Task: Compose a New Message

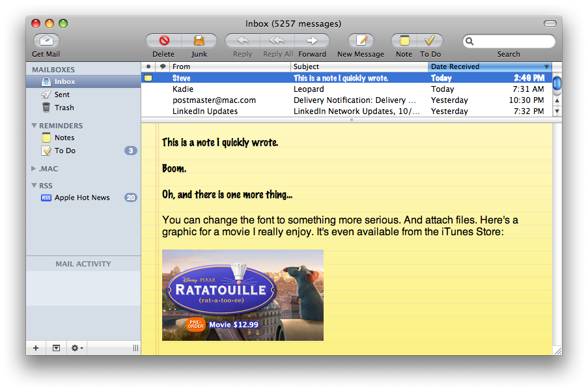Action: pos(361,40)
